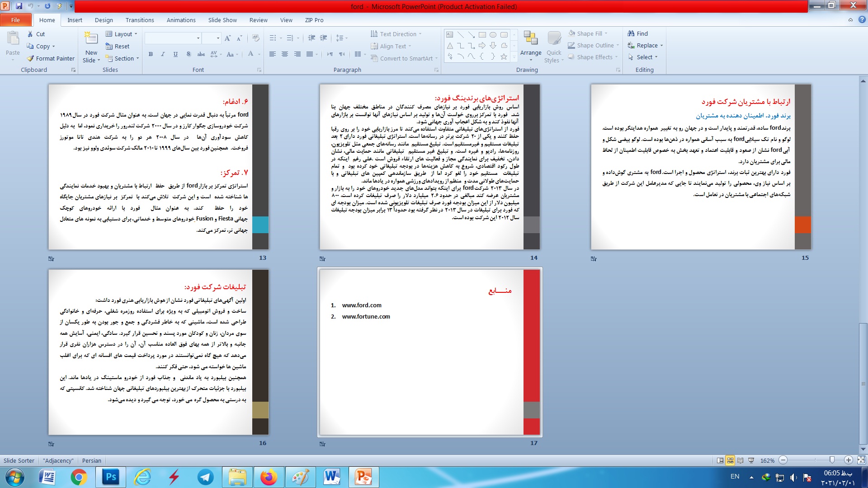
Task: Toggle Underline formatting
Action: [x=175, y=54]
